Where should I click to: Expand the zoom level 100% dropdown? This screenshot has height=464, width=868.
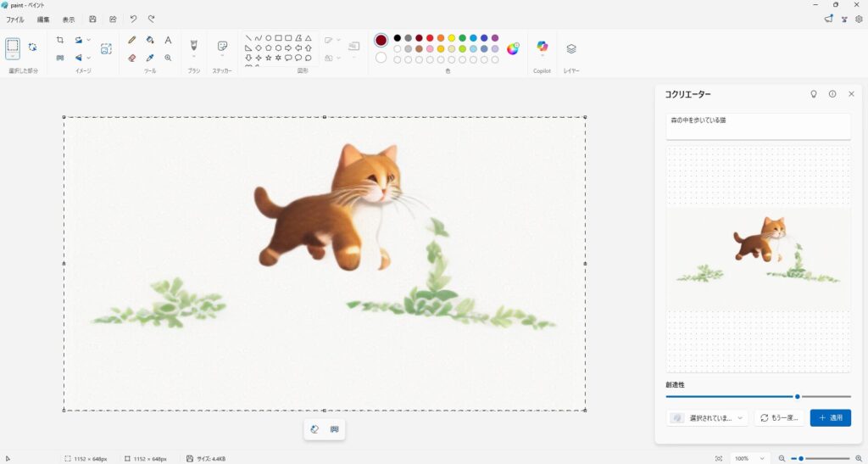(747, 458)
